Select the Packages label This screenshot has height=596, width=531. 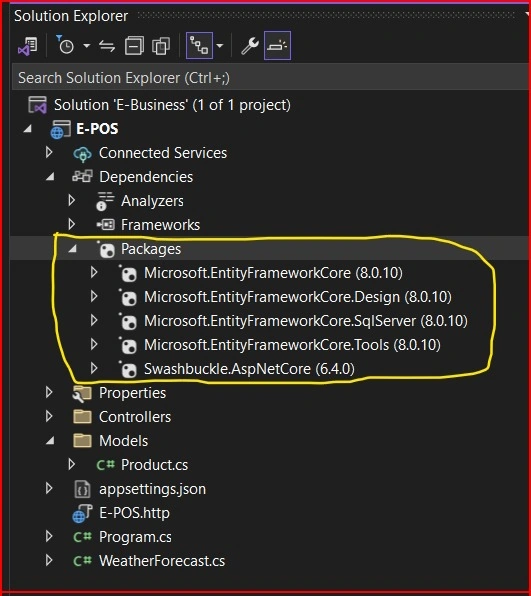[151, 249]
